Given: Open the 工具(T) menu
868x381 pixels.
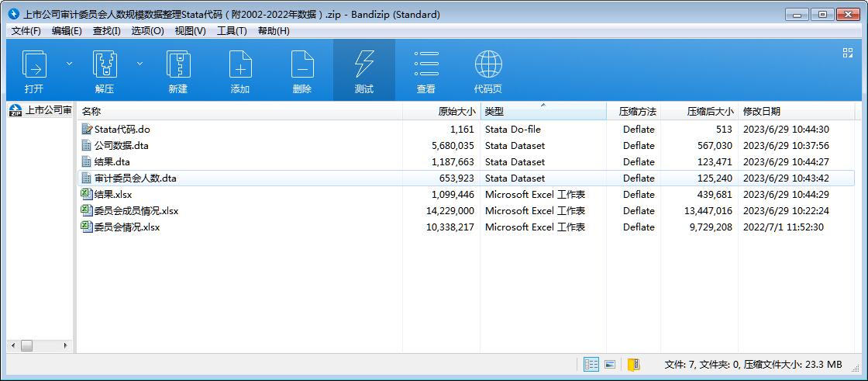Looking at the screenshot, I should (x=232, y=31).
